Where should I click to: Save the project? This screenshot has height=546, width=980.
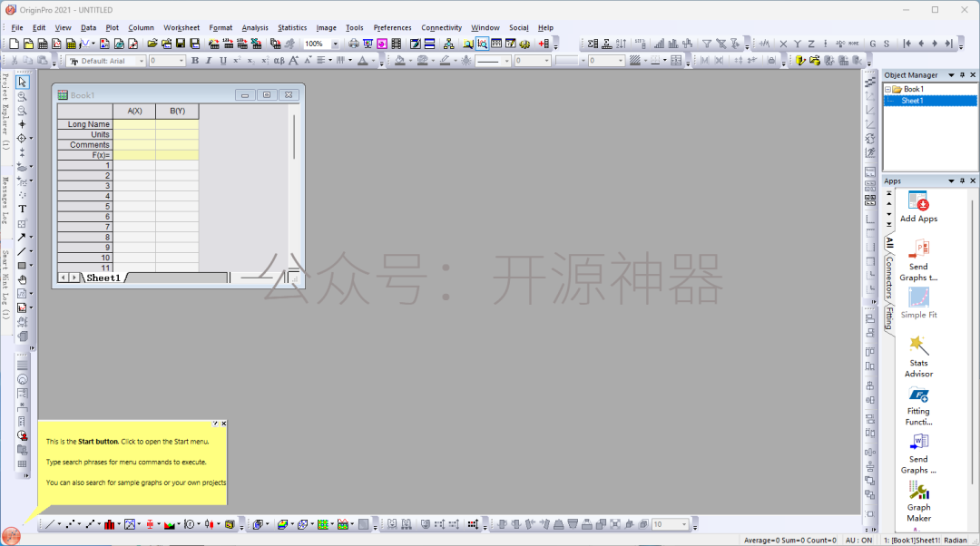pos(181,44)
